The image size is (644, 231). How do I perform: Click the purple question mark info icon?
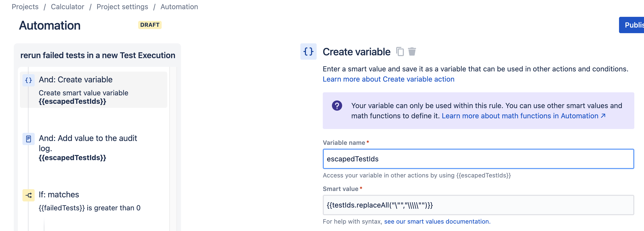coord(337,106)
